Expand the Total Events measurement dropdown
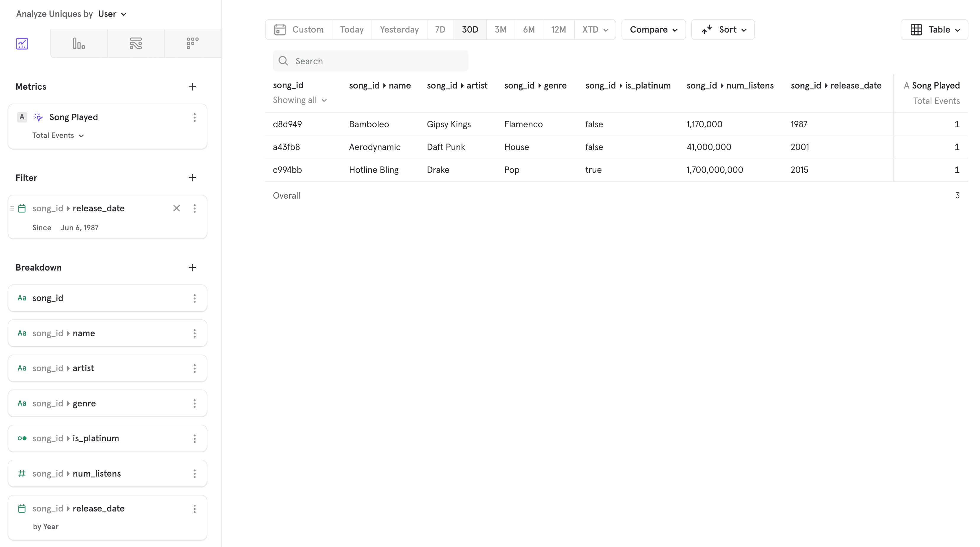The height and width of the screenshot is (547, 980). coord(58,136)
